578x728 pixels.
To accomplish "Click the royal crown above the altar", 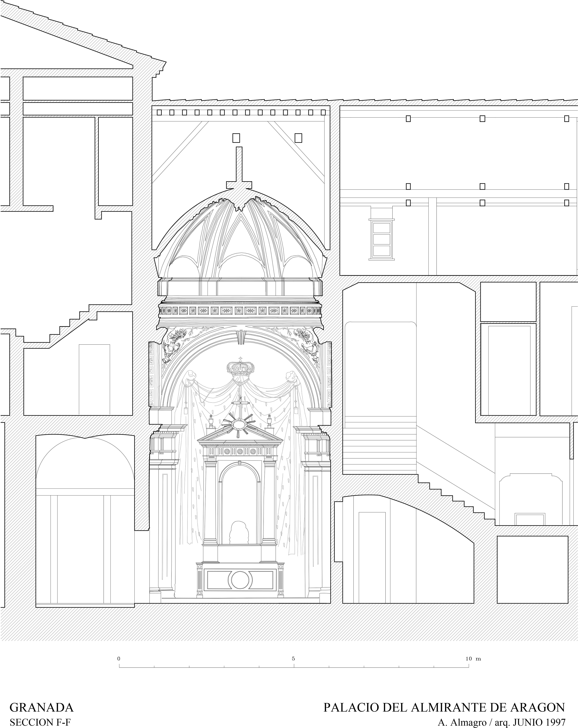I will (240, 367).
